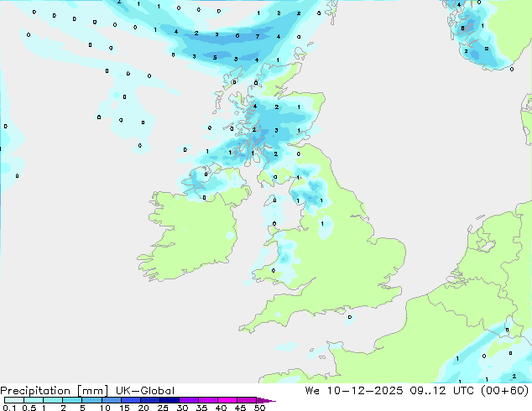
Task: Click the 15–20 mm legend swatch
Action: tap(130, 400)
